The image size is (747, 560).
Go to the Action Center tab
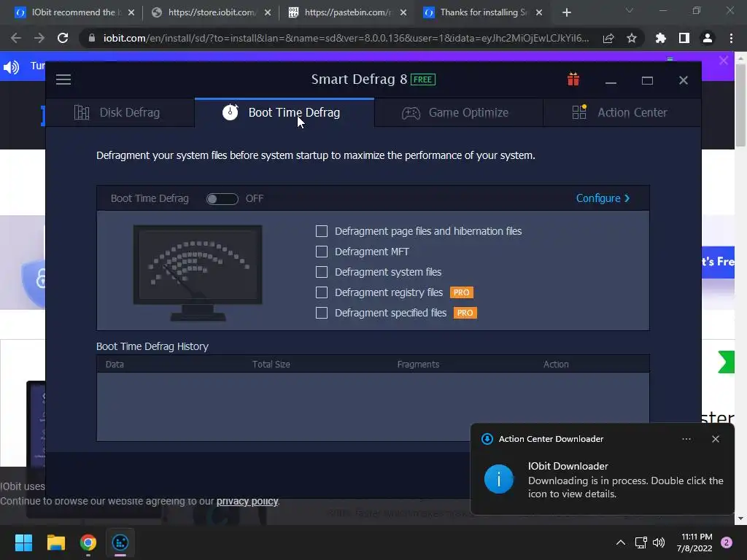coord(622,113)
